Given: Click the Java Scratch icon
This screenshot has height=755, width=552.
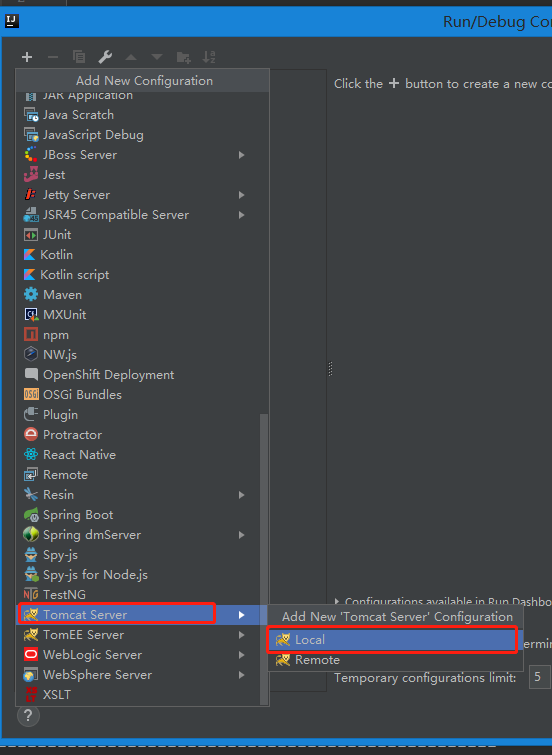Looking at the screenshot, I should tap(31, 115).
